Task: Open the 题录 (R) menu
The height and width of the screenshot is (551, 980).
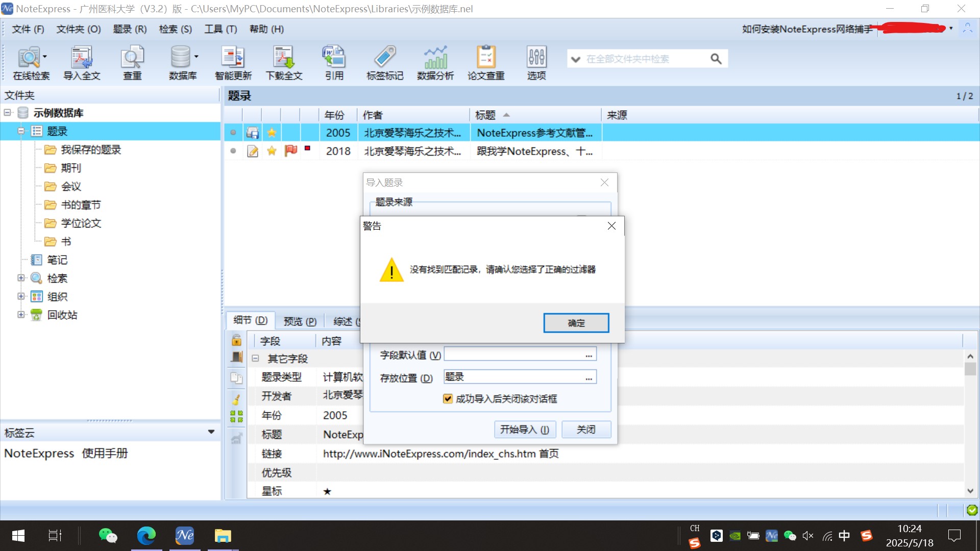Action: tap(130, 29)
